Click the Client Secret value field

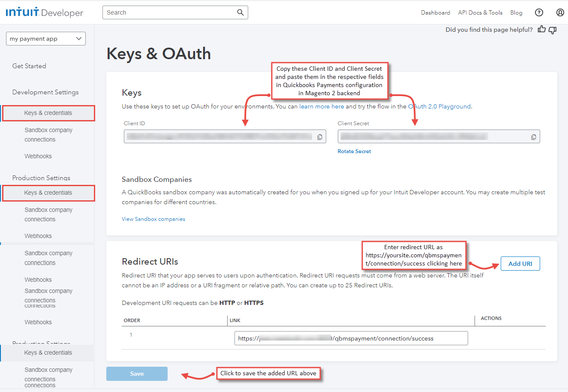(x=439, y=136)
